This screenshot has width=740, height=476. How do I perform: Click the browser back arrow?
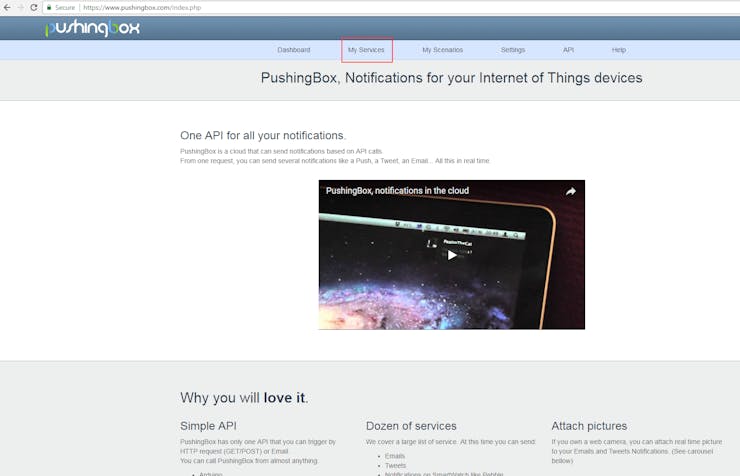(x=7, y=8)
